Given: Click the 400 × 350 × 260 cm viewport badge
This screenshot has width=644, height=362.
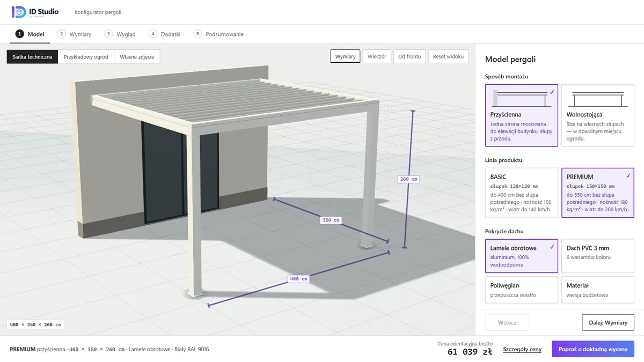Looking at the screenshot, I should tap(36, 324).
